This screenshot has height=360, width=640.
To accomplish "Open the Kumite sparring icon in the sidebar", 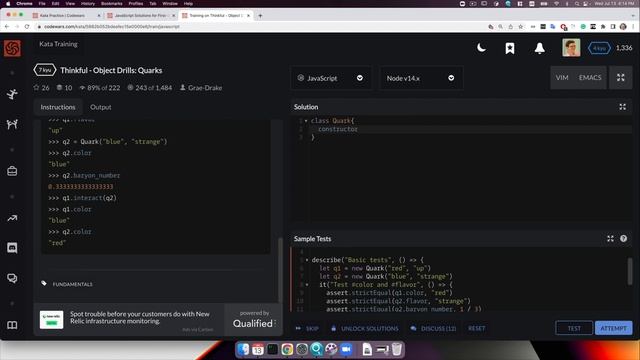I will [12, 124].
